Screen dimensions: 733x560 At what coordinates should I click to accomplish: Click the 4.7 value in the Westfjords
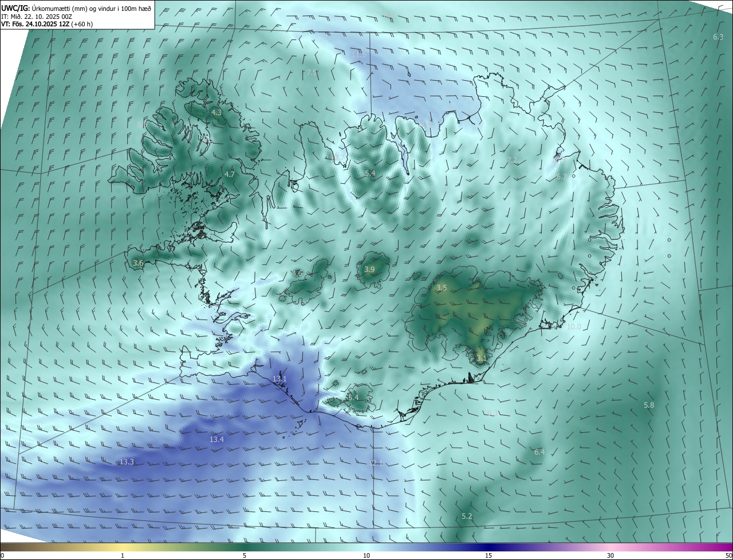click(230, 174)
